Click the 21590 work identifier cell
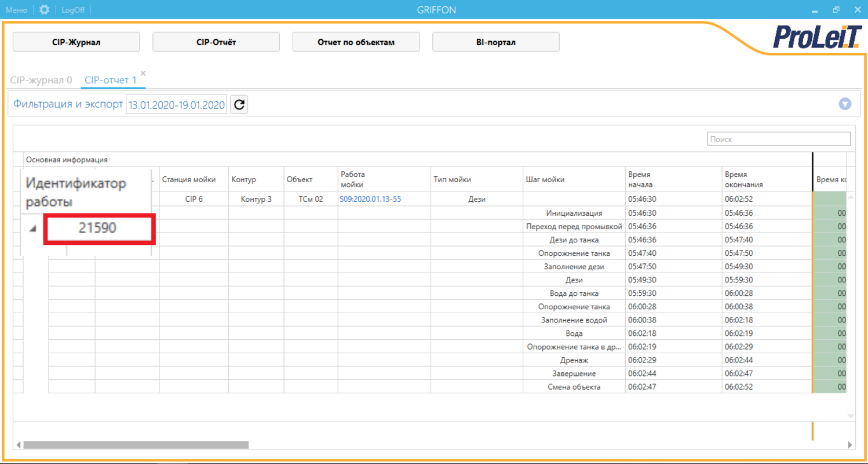The image size is (868, 464). 98,228
